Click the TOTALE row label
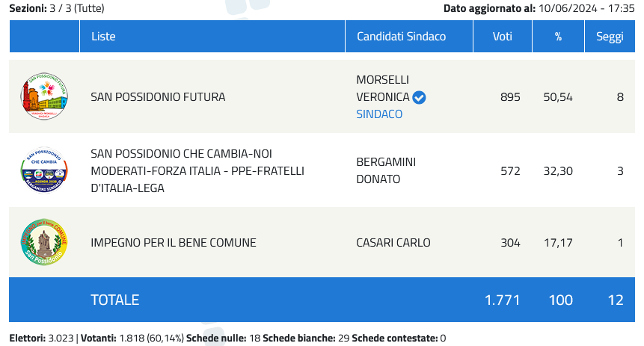 114,300
